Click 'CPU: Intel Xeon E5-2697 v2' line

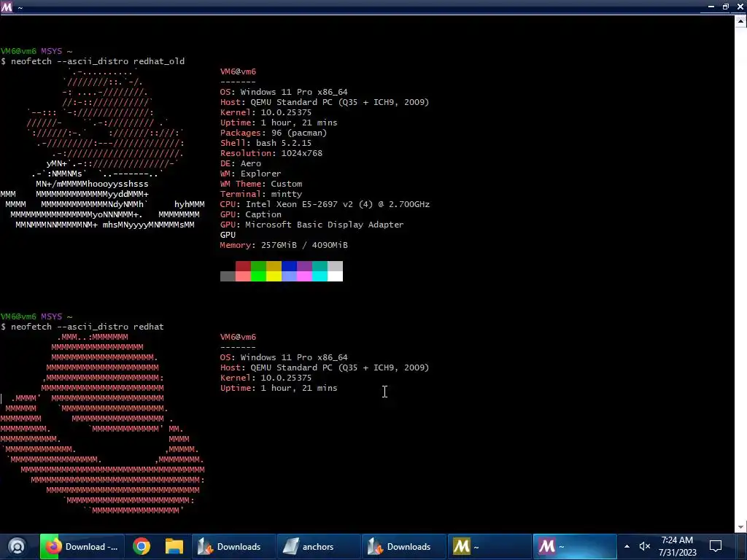pyautogui.click(x=325, y=204)
